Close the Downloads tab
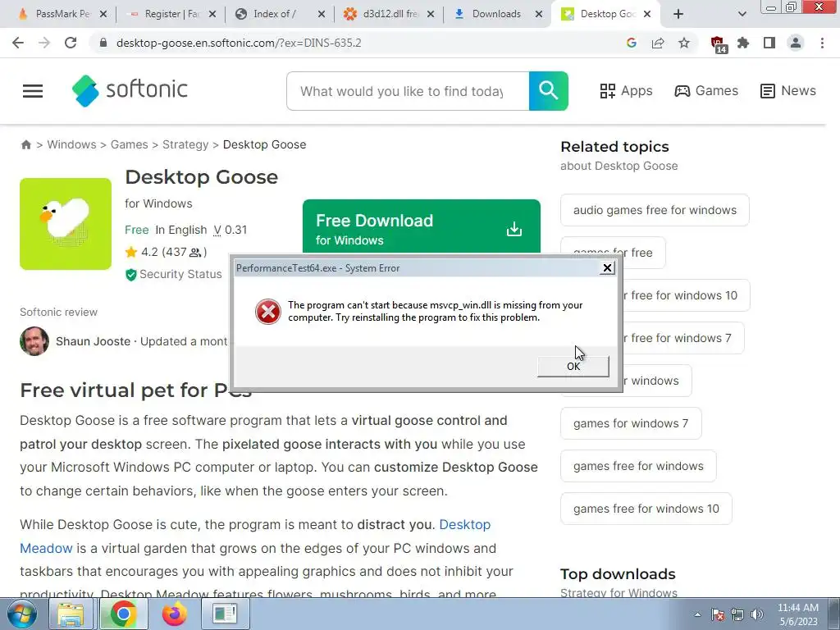The height and width of the screenshot is (630, 840). tap(539, 14)
